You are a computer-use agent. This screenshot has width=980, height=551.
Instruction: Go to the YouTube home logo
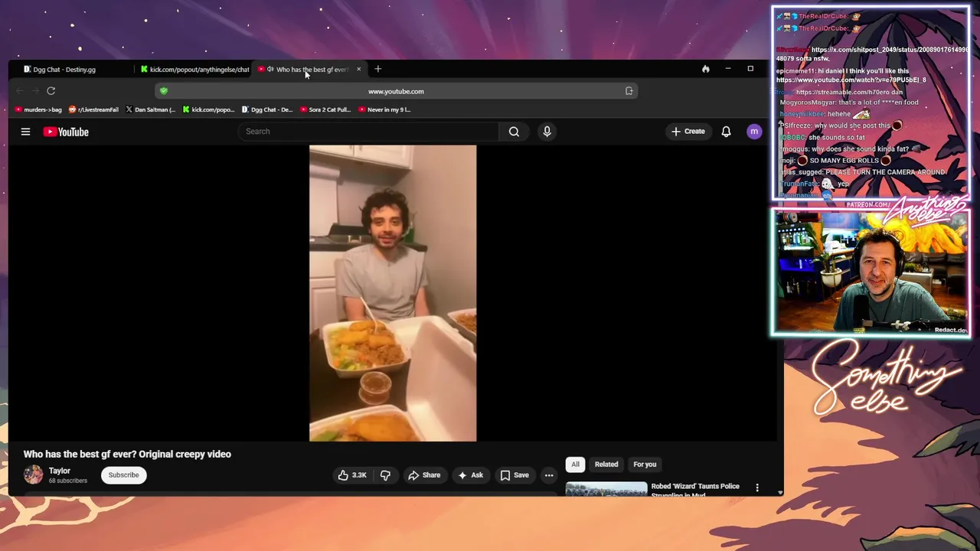point(66,132)
